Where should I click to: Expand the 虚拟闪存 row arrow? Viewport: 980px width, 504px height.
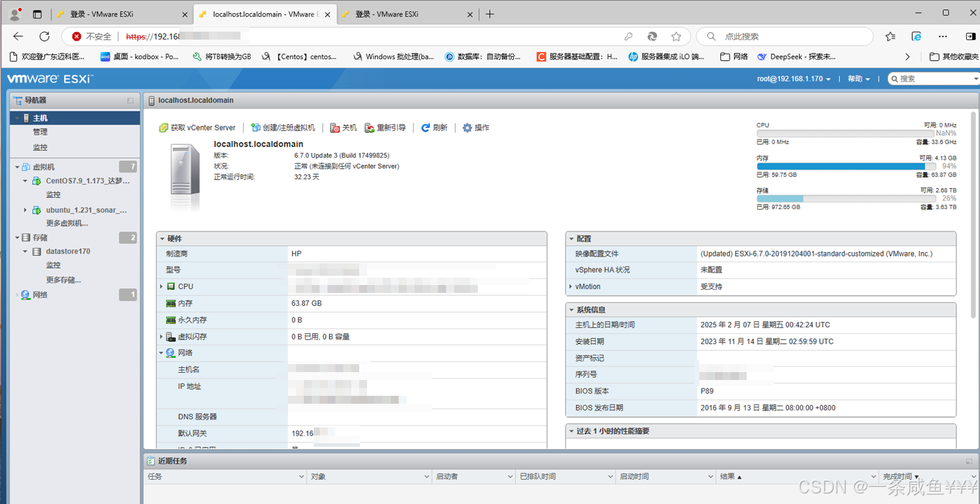[161, 336]
